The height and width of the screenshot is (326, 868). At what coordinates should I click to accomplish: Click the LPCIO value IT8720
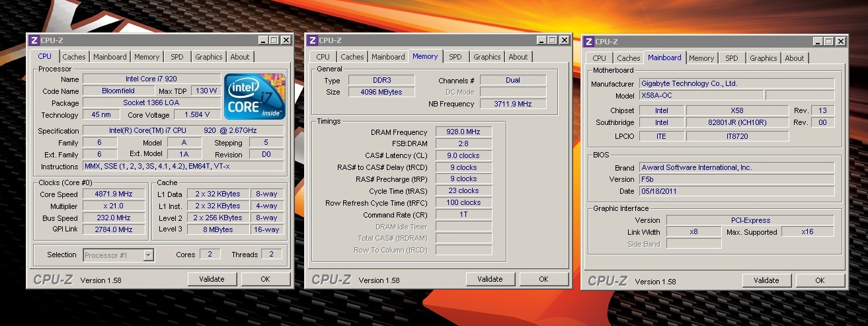click(x=737, y=136)
